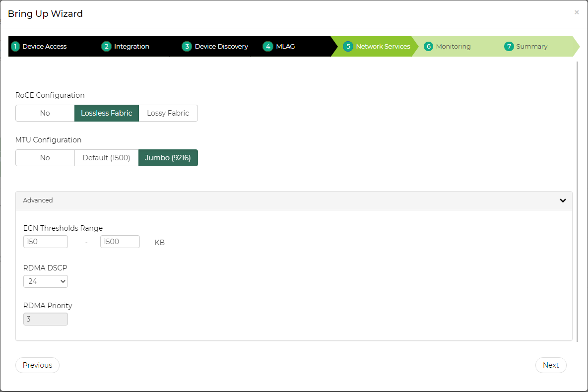This screenshot has width=588, height=392.
Task: Click the ECN minimum threshold field
Action: 46,242
